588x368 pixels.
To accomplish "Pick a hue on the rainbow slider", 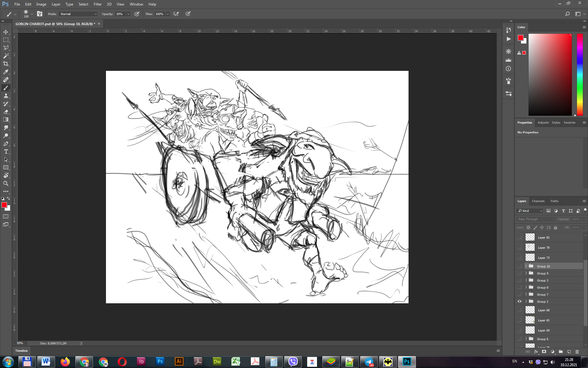I will click(580, 75).
